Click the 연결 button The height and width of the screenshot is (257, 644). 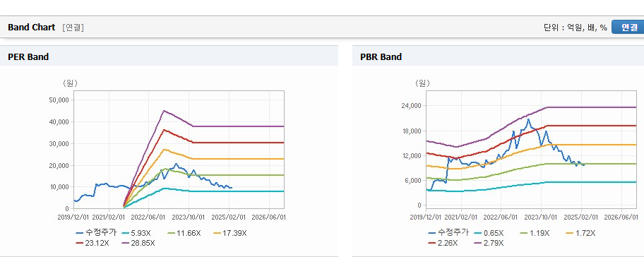[628, 27]
